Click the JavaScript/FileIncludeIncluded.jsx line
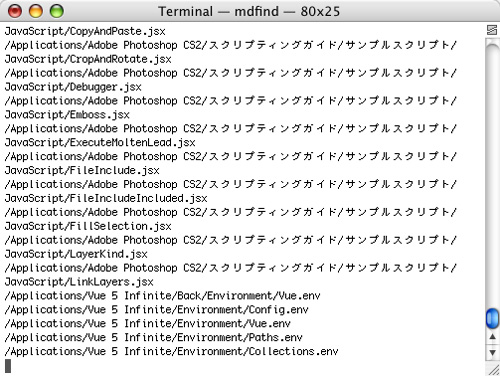This screenshot has height=376, width=500. point(106,198)
